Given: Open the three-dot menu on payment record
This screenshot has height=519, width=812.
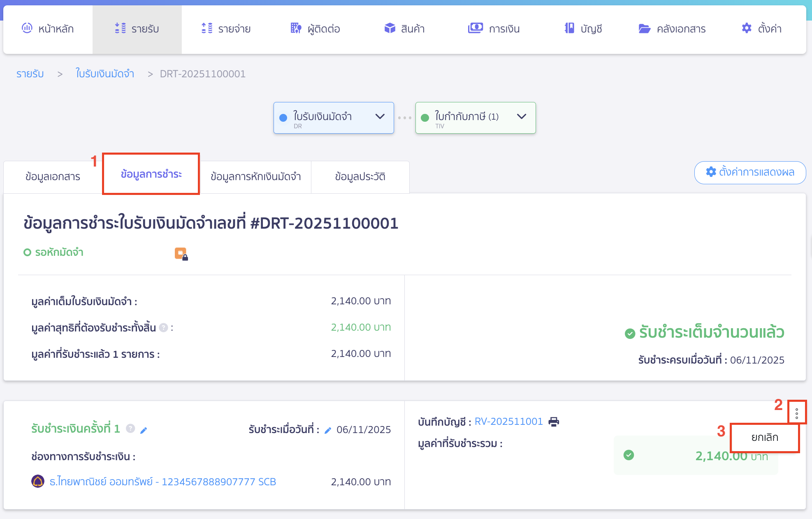Looking at the screenshot, I should pyautogui.click(x=797, y=413).
